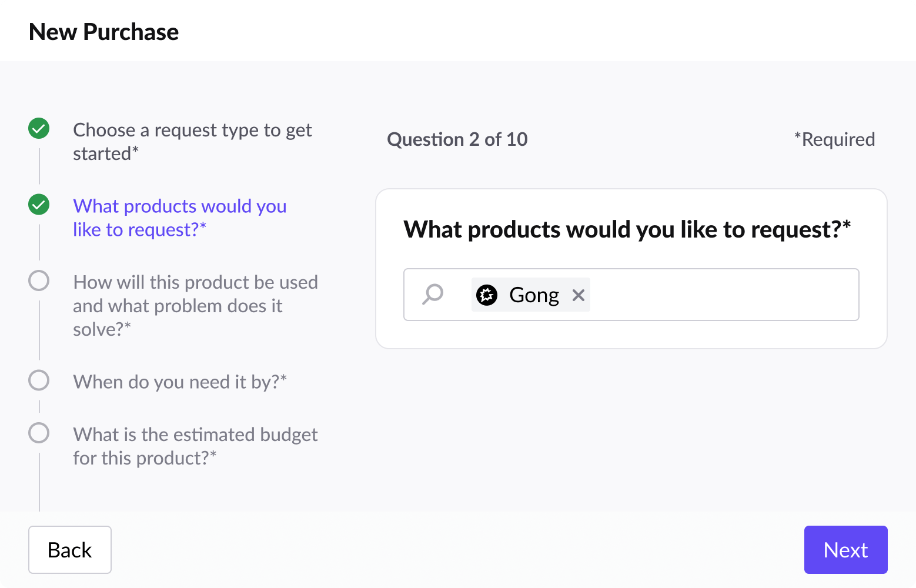
Task: Click inside the product search field
Action: pos(723,295)
